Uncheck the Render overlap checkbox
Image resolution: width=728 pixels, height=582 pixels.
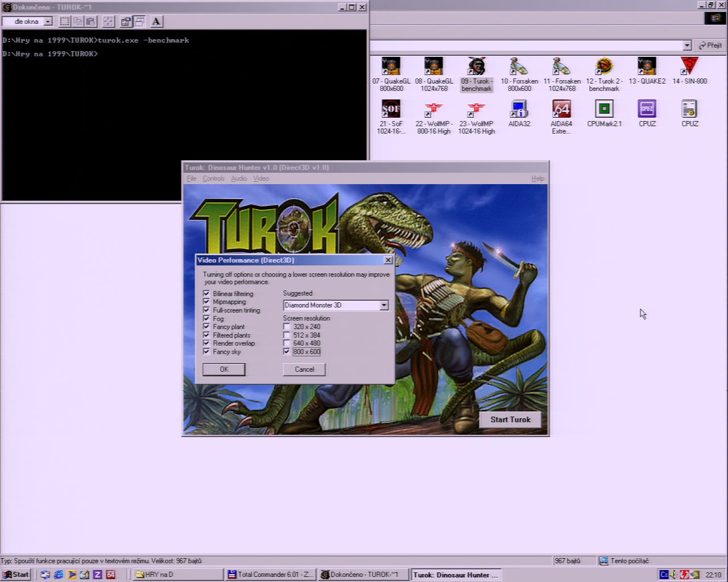[206, 343]
